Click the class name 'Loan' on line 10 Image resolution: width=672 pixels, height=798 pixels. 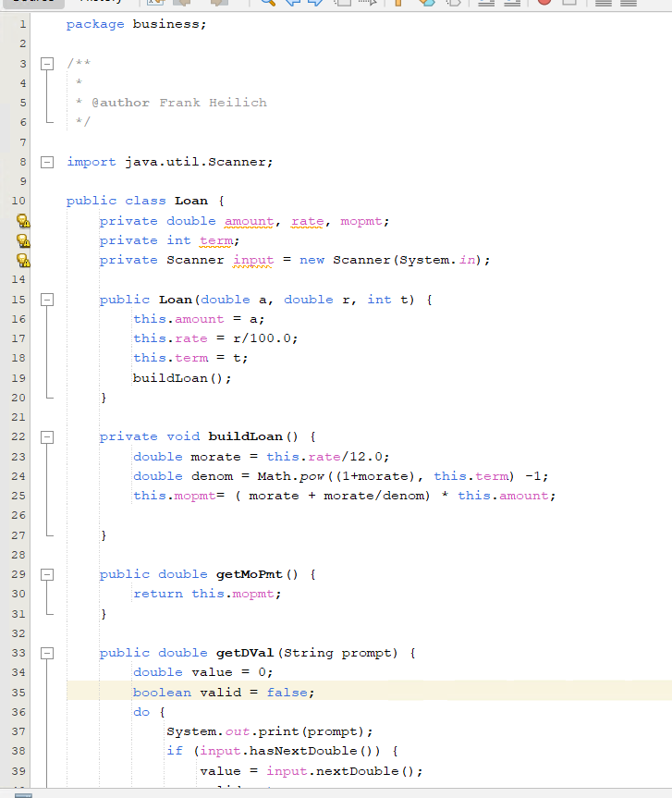(x=191, y=201)
